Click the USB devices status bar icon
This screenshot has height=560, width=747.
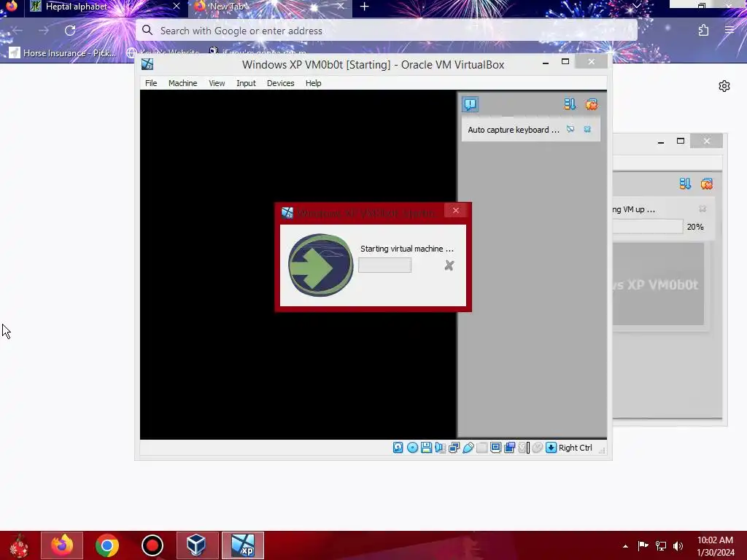[468, 448]
